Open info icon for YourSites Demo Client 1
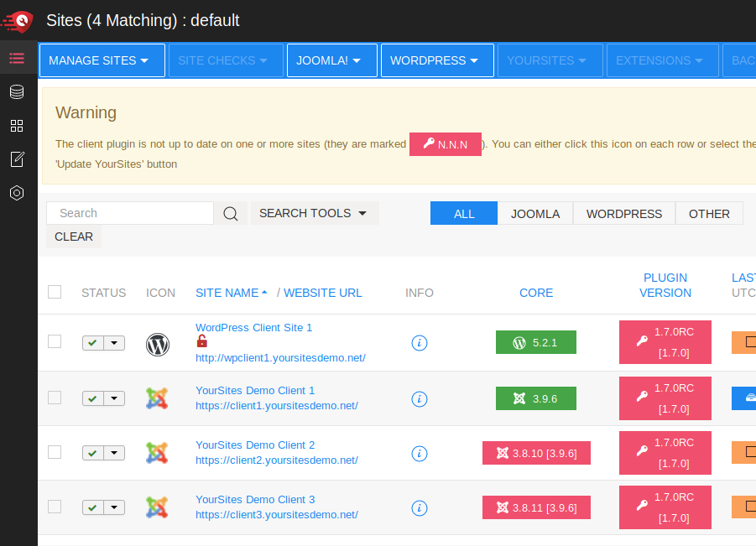Screen dimensions: 756x546 click(420, 399)
